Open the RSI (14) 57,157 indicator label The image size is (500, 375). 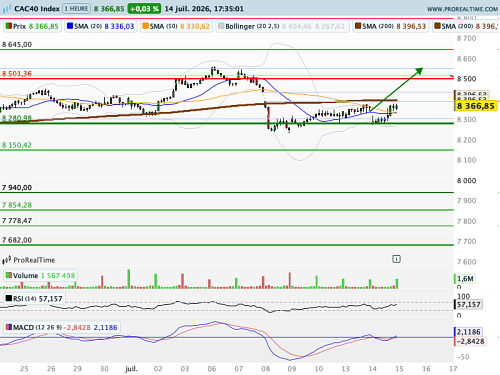point(34,299)
